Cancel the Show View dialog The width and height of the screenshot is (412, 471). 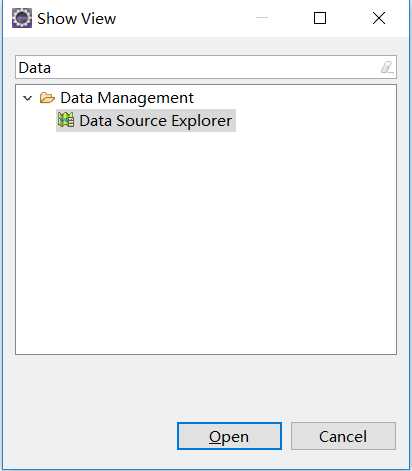pos(343,436)
